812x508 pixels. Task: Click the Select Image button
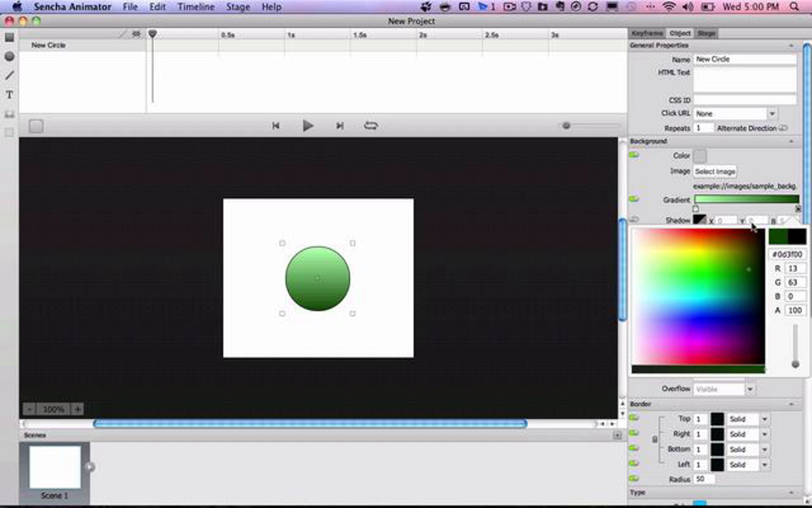(x=715, y=172)
